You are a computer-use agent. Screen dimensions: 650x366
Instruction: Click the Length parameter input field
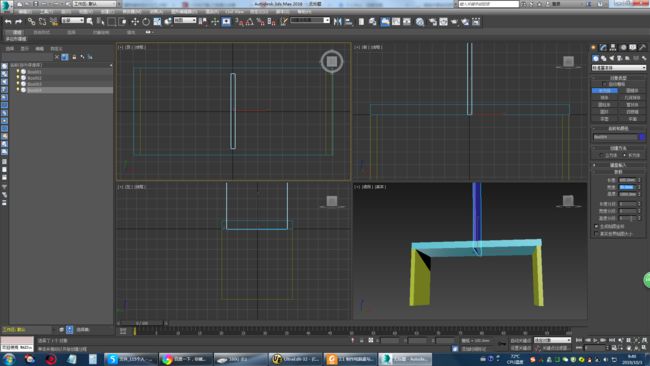tap(627, 180)
